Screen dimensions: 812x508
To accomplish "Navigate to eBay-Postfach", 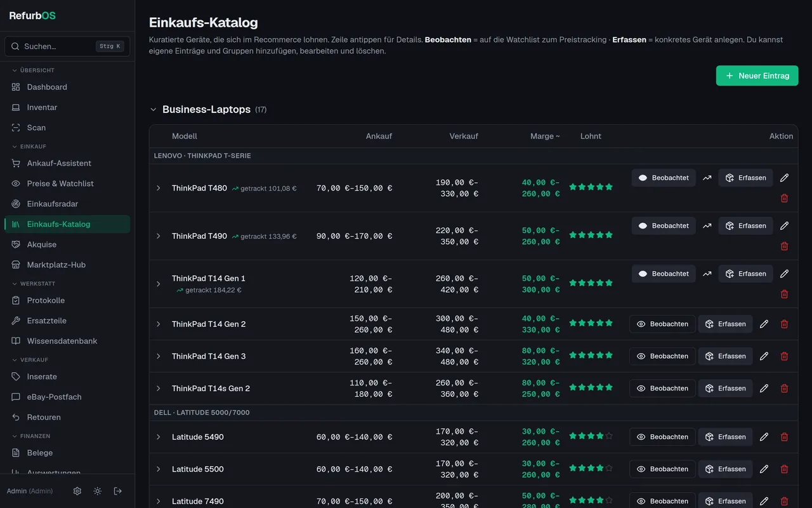I will 67,397.
